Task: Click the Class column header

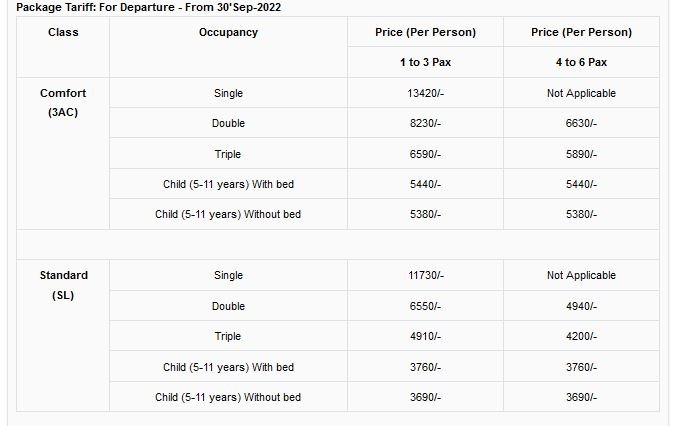Action: (63, 32)
